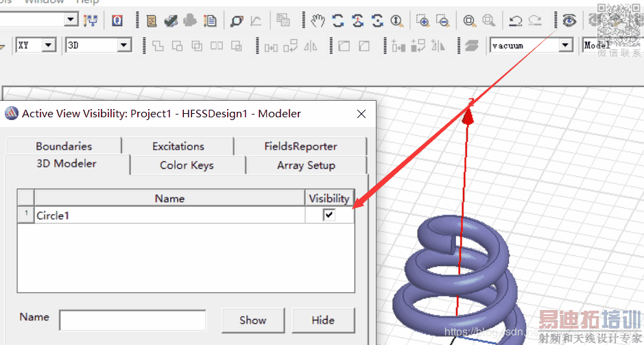Viewport: 644px width, 345px height.
Task: Open the eye-shaped visibility toolbar icon
Action: [x=569, y=21]
